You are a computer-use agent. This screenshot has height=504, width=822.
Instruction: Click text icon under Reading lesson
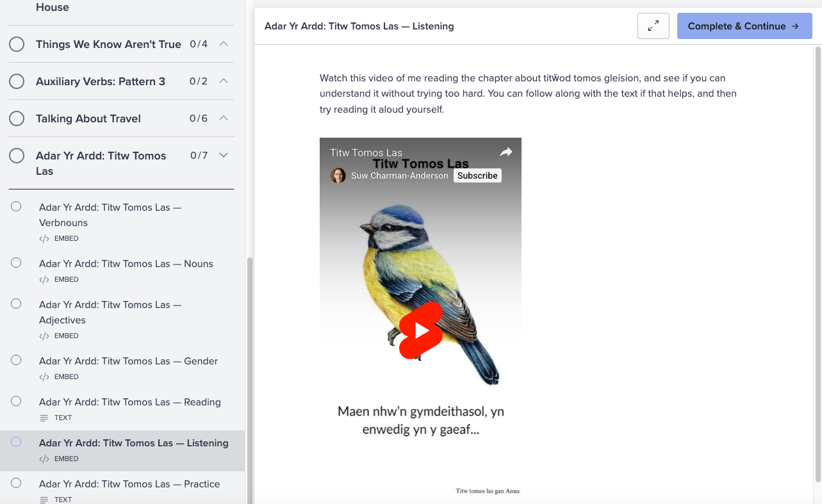tap(44, 418)
